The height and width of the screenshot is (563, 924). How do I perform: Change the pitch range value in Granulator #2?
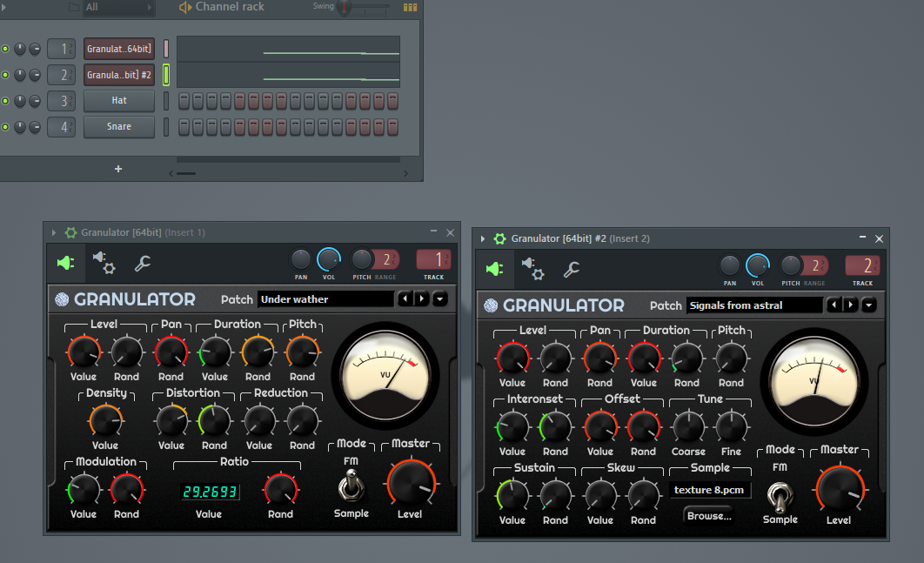coord(815,265)
